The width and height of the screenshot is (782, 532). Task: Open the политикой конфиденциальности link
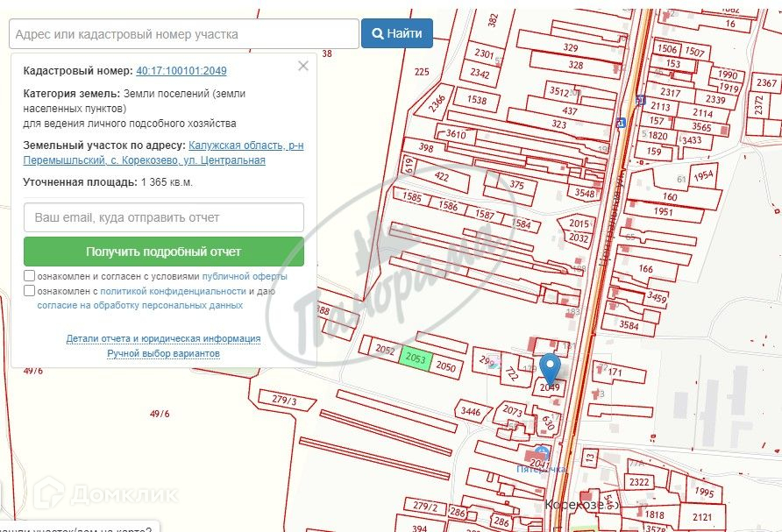tap(173, 291)
